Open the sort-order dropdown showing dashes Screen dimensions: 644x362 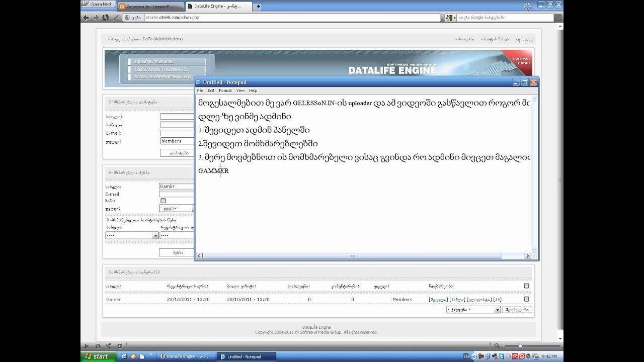(x=132, y=235)
